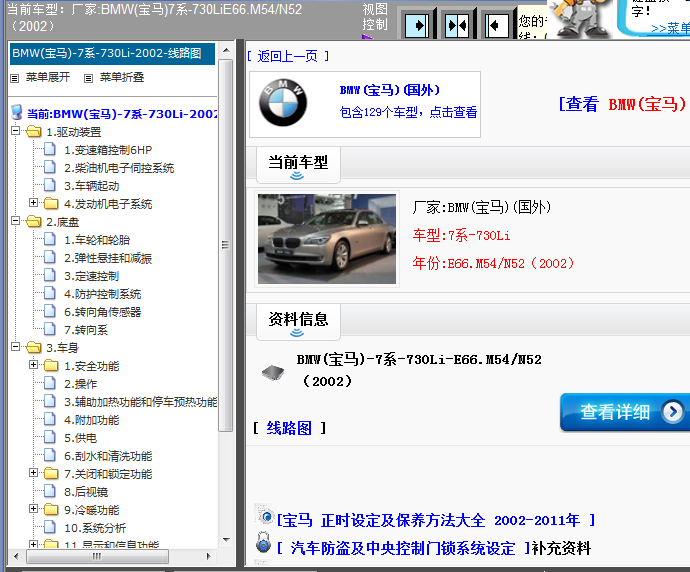Click page icon of 10.系统分析

coord(50,527)
